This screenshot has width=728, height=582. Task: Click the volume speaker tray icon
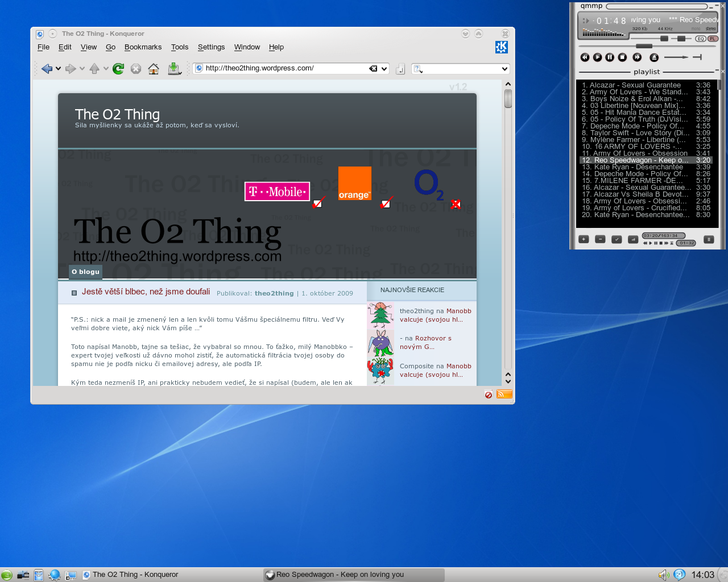click(x=664, y=575)
